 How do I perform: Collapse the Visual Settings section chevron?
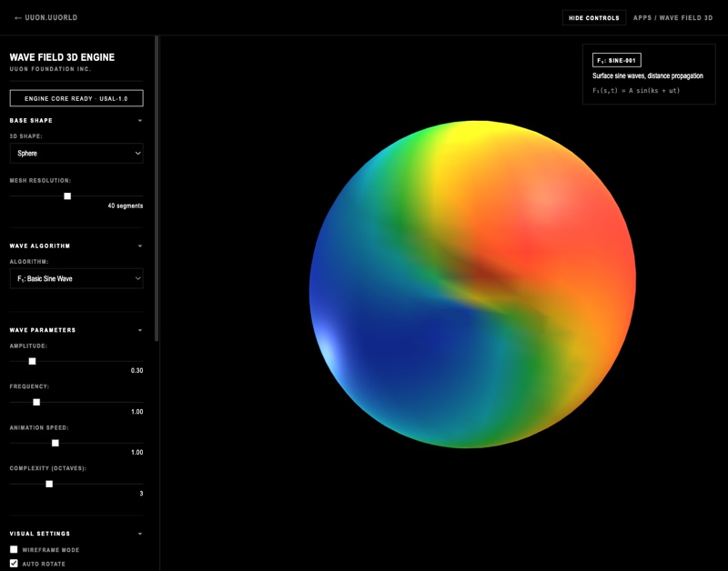tap(140, 534)
